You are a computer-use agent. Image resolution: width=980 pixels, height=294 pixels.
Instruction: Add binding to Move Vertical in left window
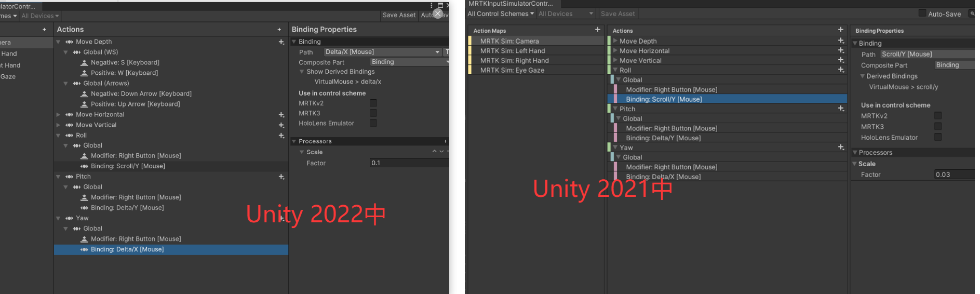coord(281,125)
